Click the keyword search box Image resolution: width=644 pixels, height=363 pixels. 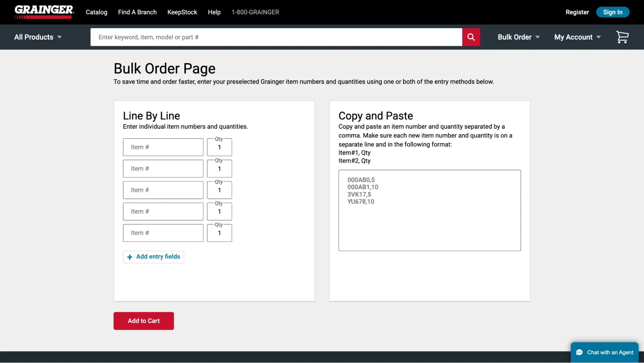[276, 37]
